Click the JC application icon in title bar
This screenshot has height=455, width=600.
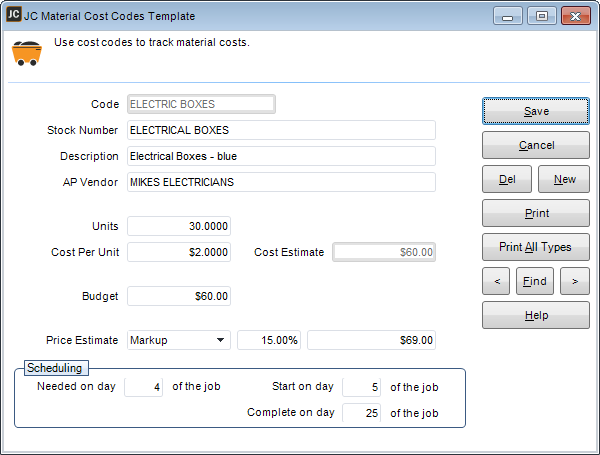pos(13,16)
